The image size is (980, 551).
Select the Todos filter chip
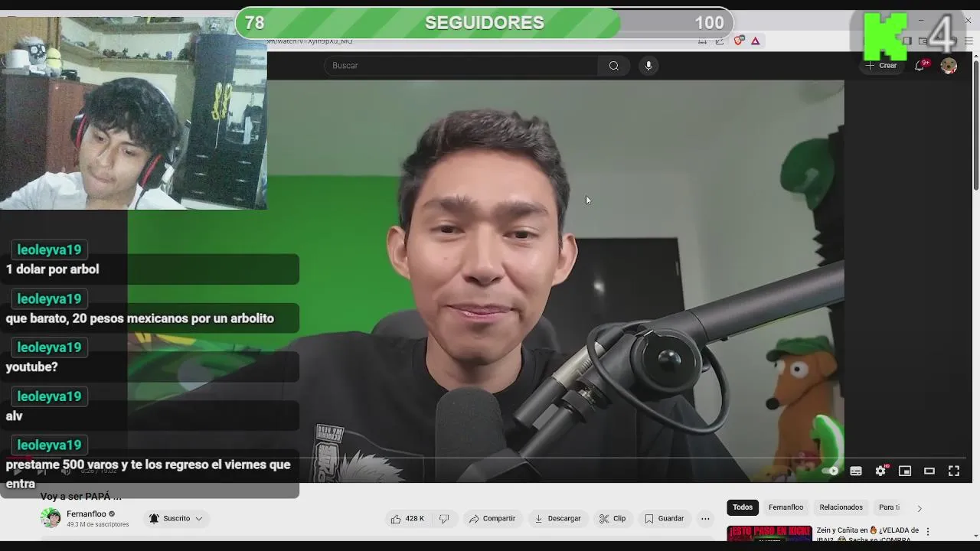pyautogui.click(x=743, y=507)
